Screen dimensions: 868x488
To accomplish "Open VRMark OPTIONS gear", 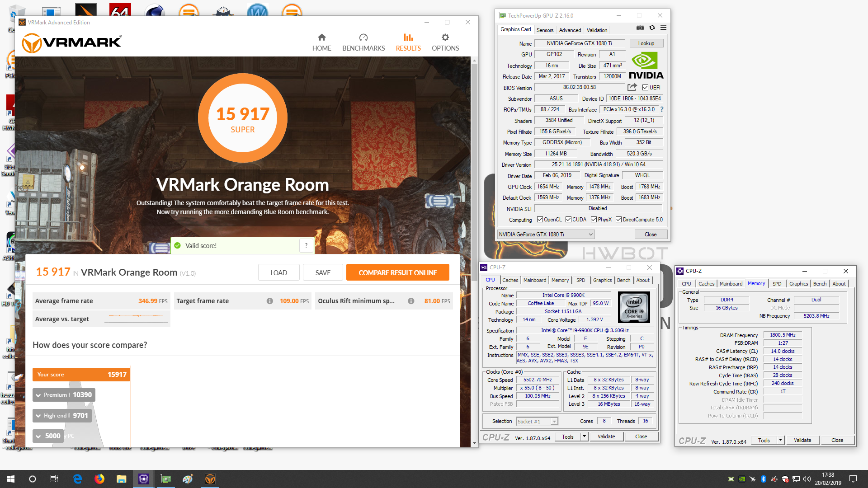I will [x=445, y=42].
